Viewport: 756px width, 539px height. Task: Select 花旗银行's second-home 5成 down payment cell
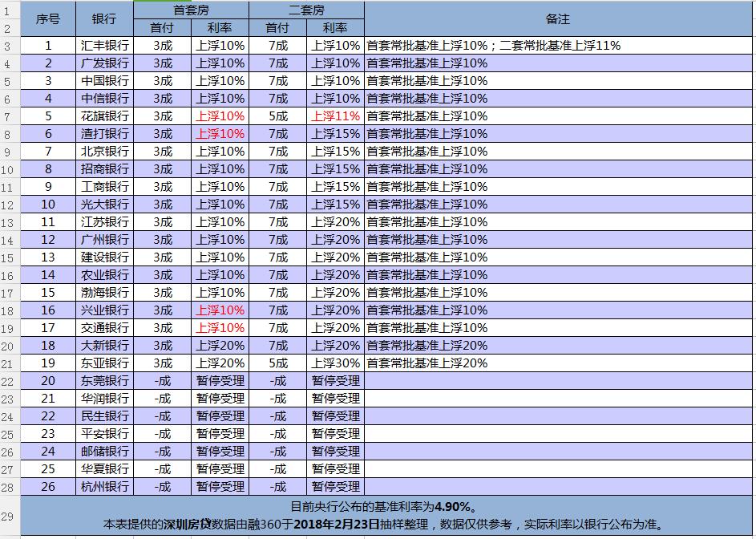click(x=277, y=116)
